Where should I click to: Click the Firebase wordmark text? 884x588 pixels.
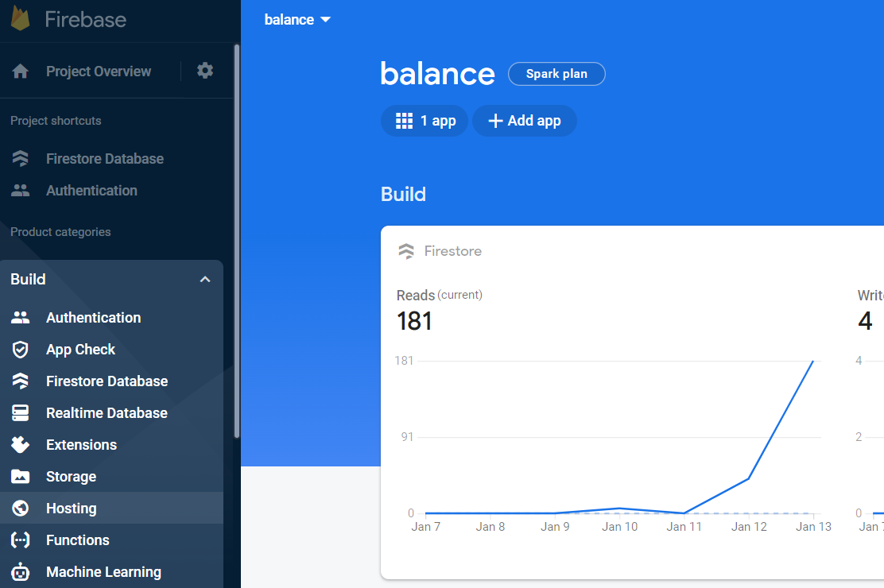[86, 20]
